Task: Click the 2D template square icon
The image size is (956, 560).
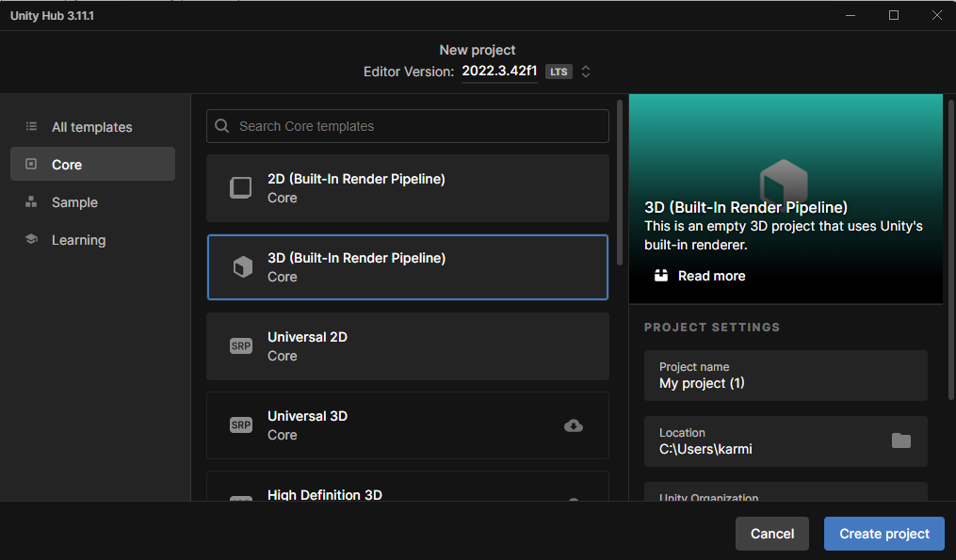Action: 241,188
